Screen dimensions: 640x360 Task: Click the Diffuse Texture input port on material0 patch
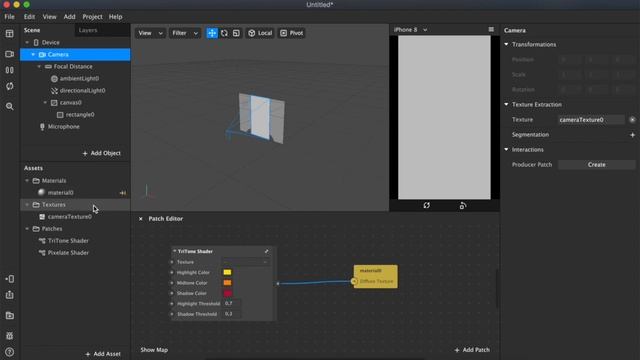coord(354,281)
